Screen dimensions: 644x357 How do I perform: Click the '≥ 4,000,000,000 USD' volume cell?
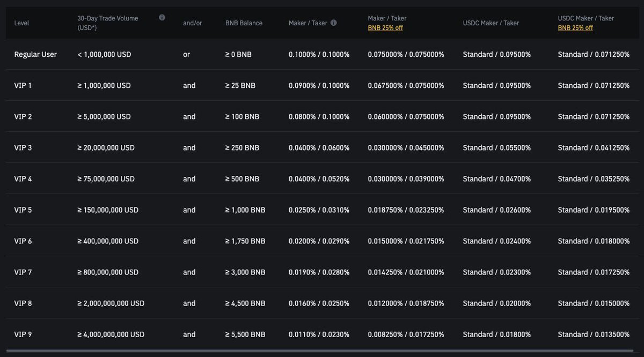point(111,334)
